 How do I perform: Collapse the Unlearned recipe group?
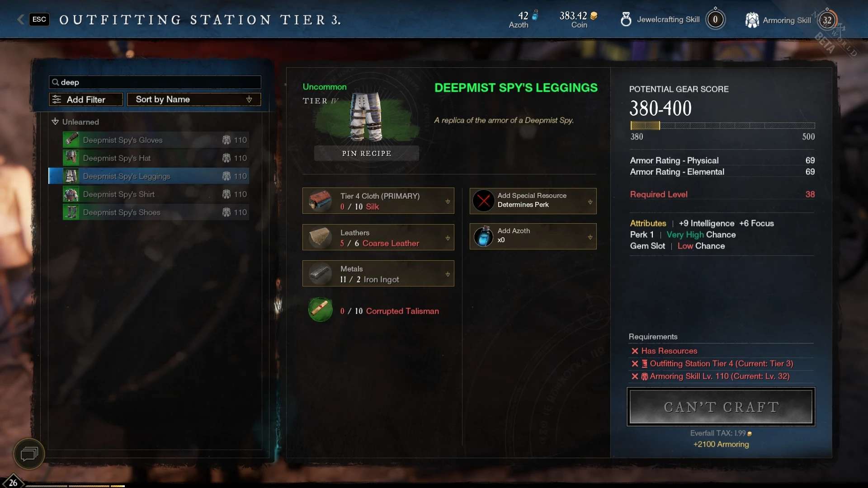55,122
